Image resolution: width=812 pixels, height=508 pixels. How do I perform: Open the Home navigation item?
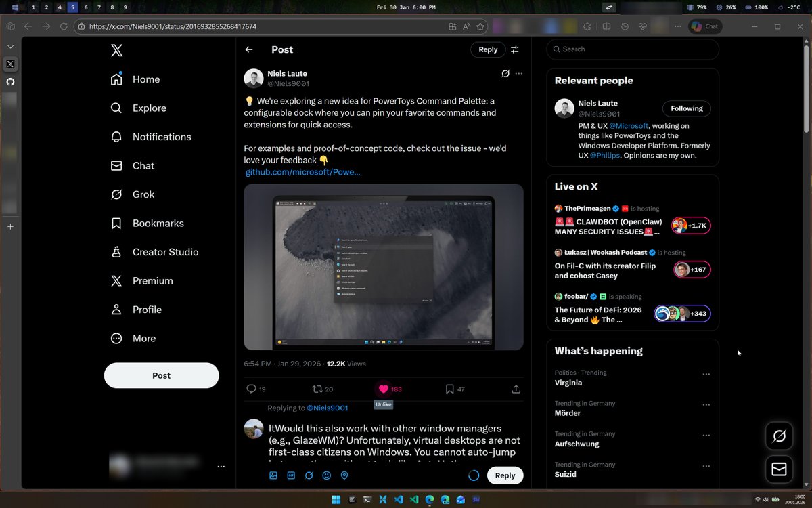point(135,79)
